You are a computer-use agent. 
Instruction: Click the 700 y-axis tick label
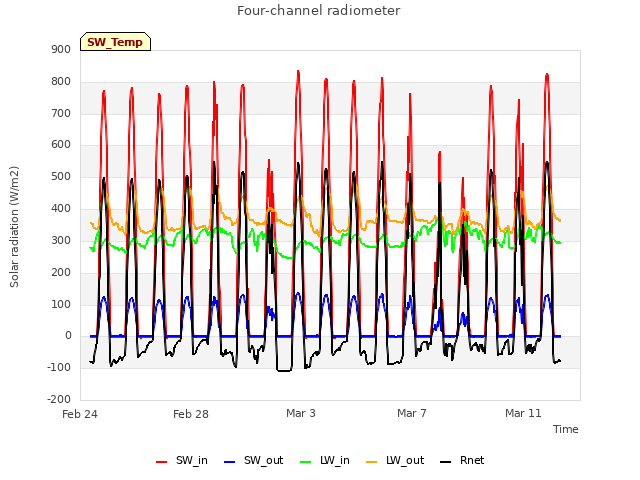tap(61, 113)
